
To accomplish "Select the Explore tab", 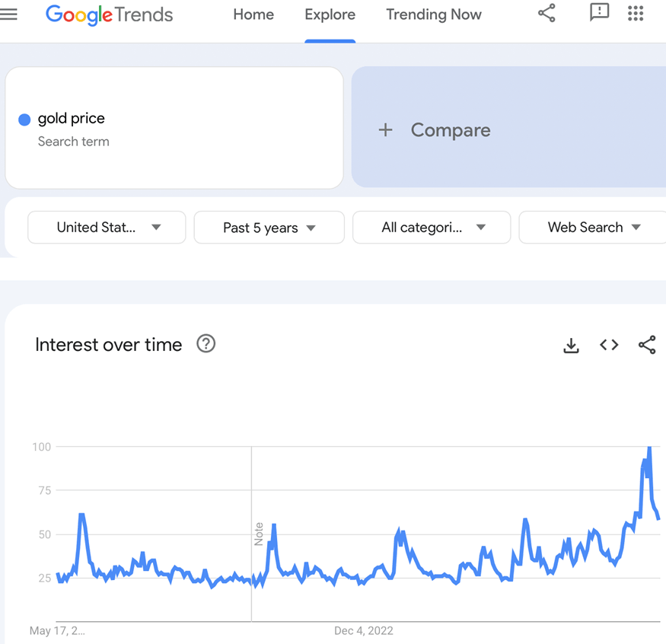I will click(330, 14).
